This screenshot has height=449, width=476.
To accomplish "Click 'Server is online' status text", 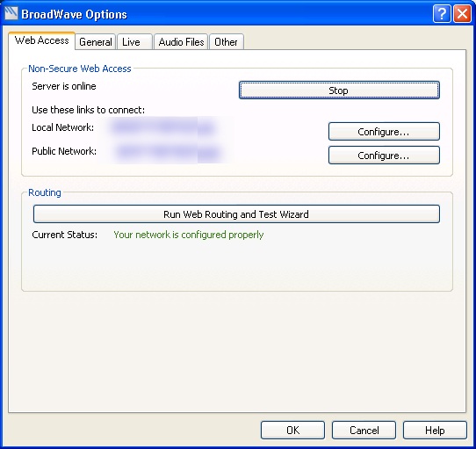I will (x=64, y=86).
